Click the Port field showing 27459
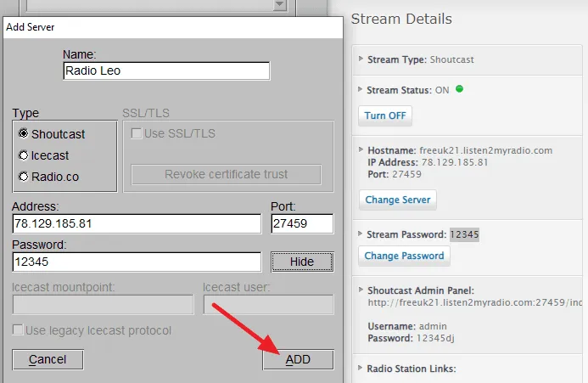The width and height of the screenshot is (588, 383). pos(302,224)
